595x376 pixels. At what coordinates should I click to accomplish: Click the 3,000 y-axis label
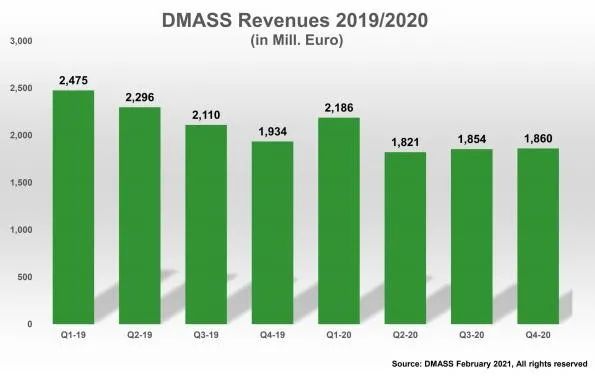tap(21, 41)
